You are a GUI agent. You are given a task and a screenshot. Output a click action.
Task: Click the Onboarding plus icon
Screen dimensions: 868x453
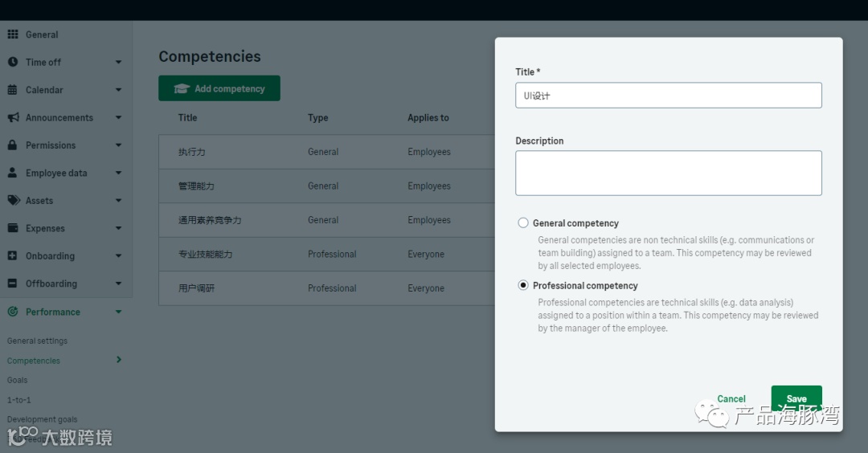[13, 256]
